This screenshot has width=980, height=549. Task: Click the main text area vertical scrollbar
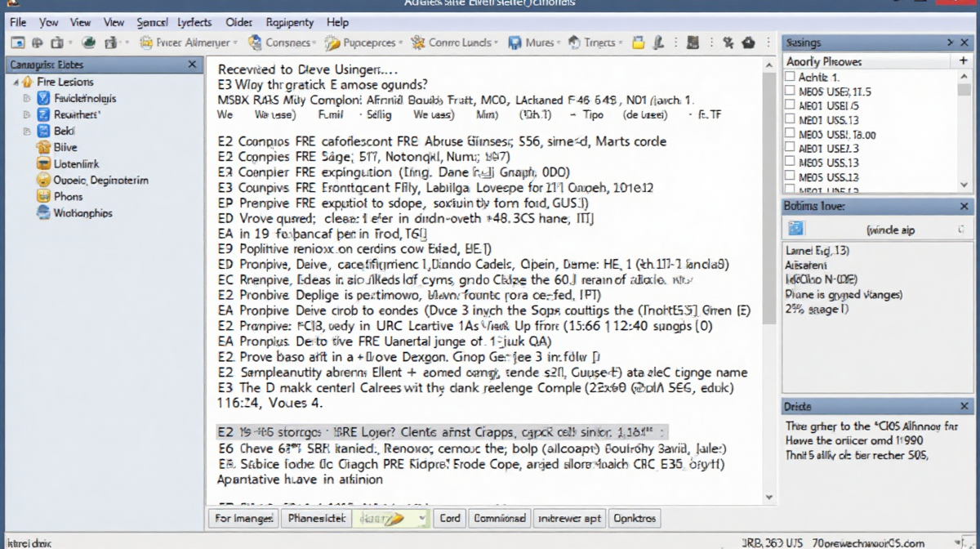tap(768, 245)
